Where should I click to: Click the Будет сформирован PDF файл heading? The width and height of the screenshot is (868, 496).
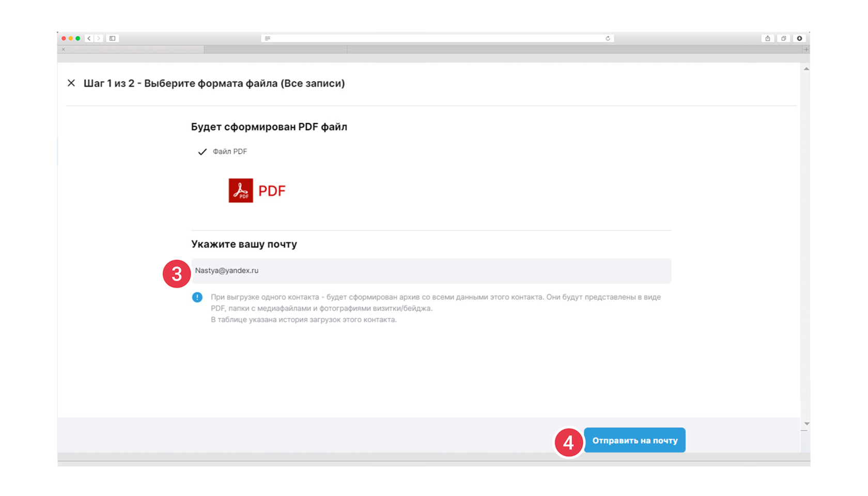coord(269,127)
